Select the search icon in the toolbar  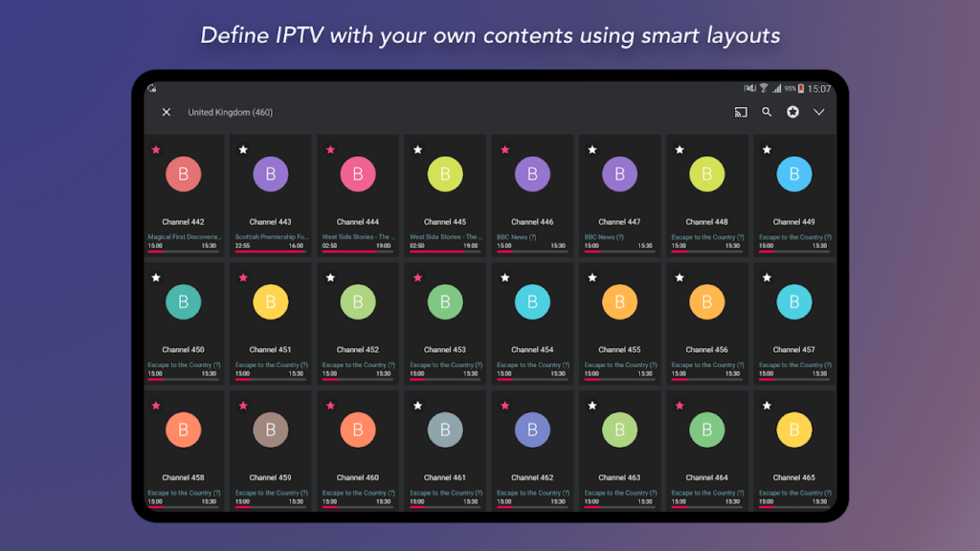tap(767, 112)
